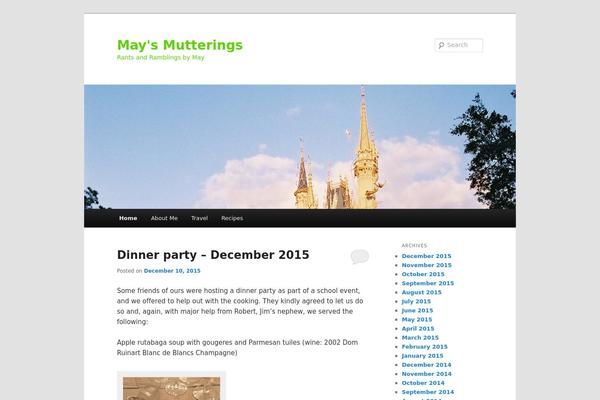600x400 pixels.
Task: Open the November 2015 archive
Action: 426,265
